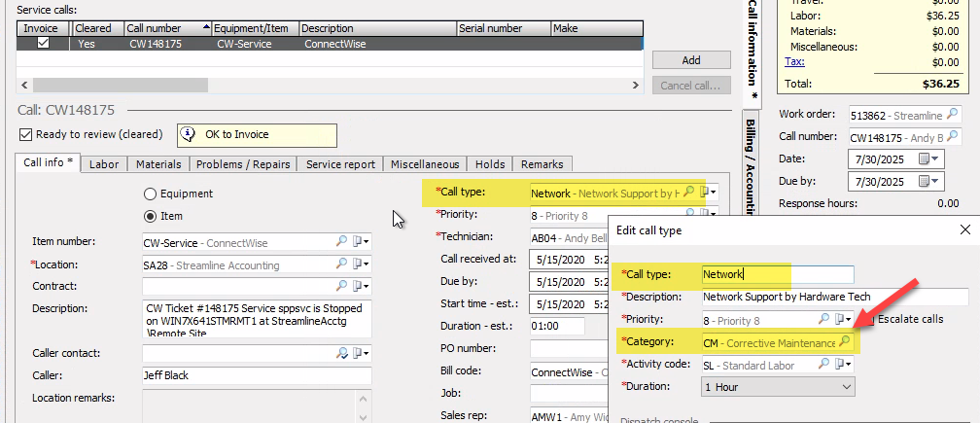Select the Call info tab
The image size is (980, 423).
(49, 162)
